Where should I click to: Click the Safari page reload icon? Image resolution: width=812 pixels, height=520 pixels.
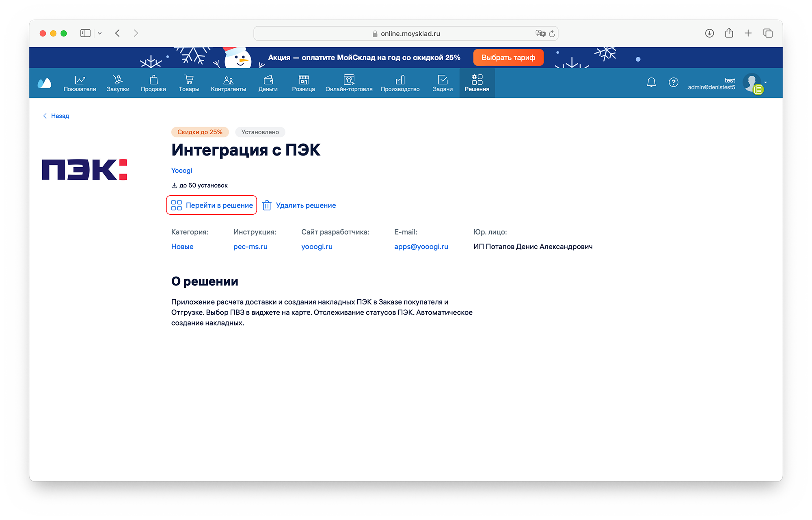click(552, 34)
